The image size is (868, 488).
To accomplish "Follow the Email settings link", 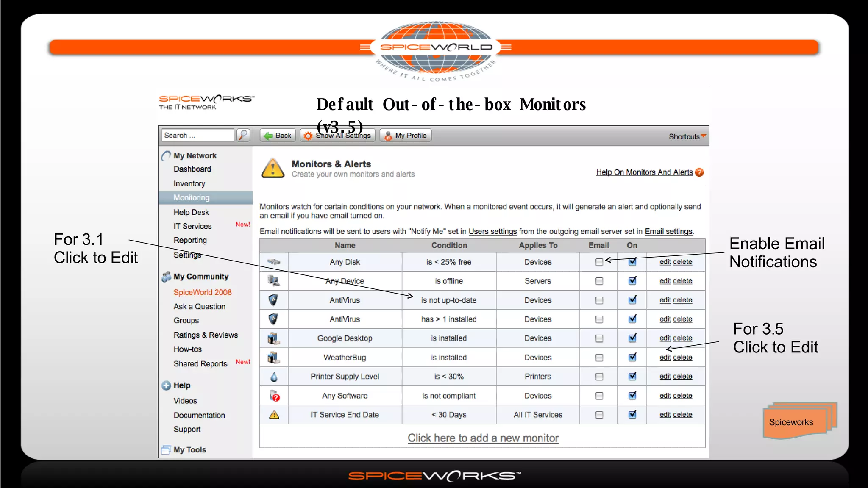I will pos(668,231).
